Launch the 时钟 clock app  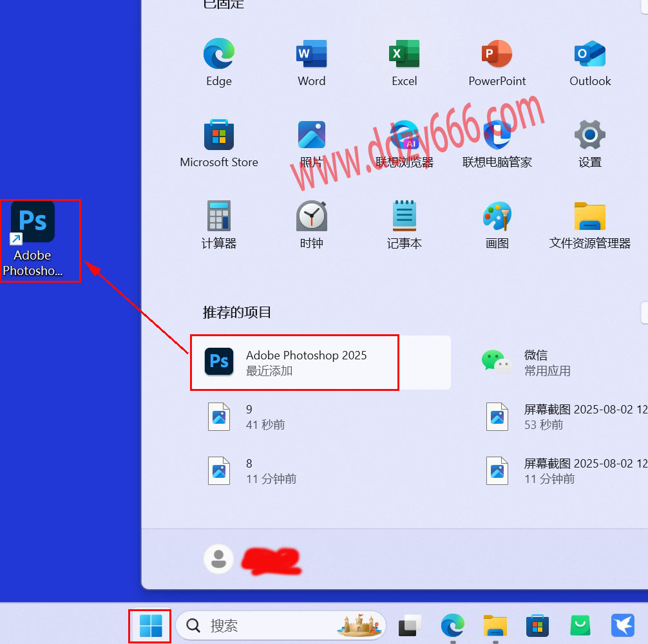[x=311, y=225]
